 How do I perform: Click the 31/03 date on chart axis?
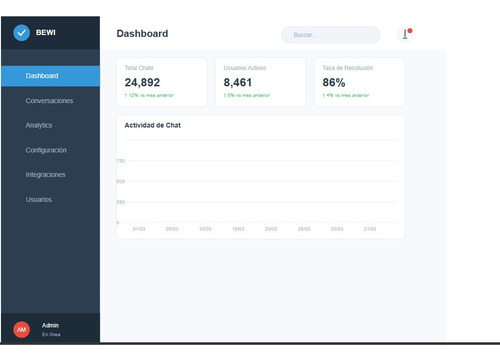click(370, 229)
